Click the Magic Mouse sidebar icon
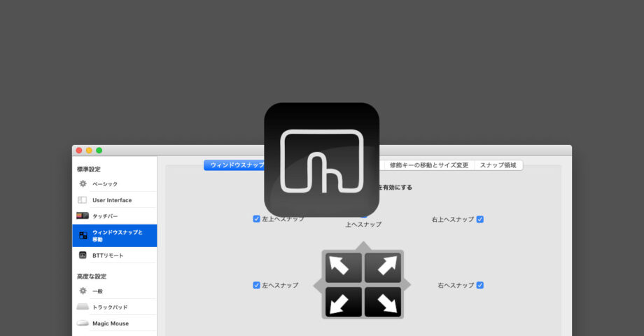This screenshot has width=644, height=336. click(83, 323)
